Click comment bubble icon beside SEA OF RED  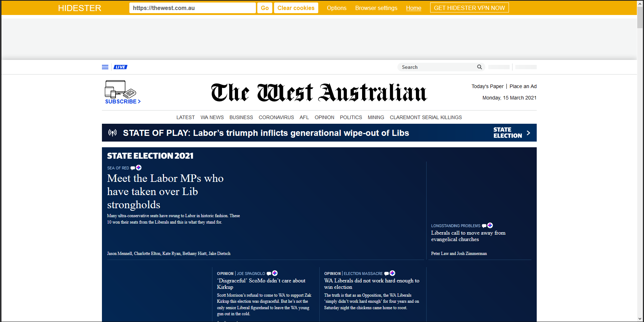[133, 168]
